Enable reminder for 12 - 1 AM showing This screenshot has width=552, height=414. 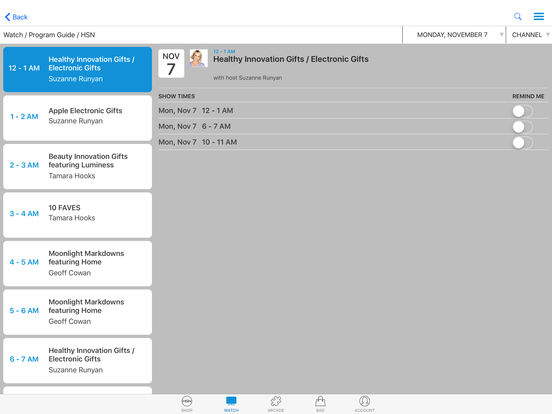[x=523, y=111]
